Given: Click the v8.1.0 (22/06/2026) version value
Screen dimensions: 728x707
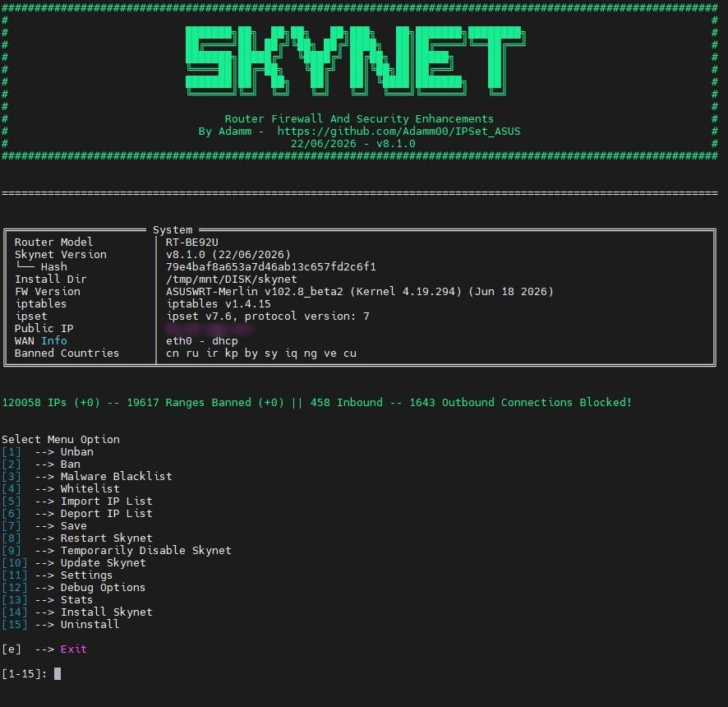Looking at the screenshot, I should (x=228, y=255).
